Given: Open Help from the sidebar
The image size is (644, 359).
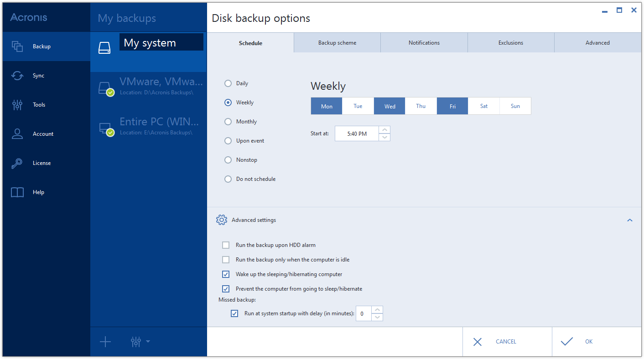Looking at the screenshot, I should click(x=17, y=192).
